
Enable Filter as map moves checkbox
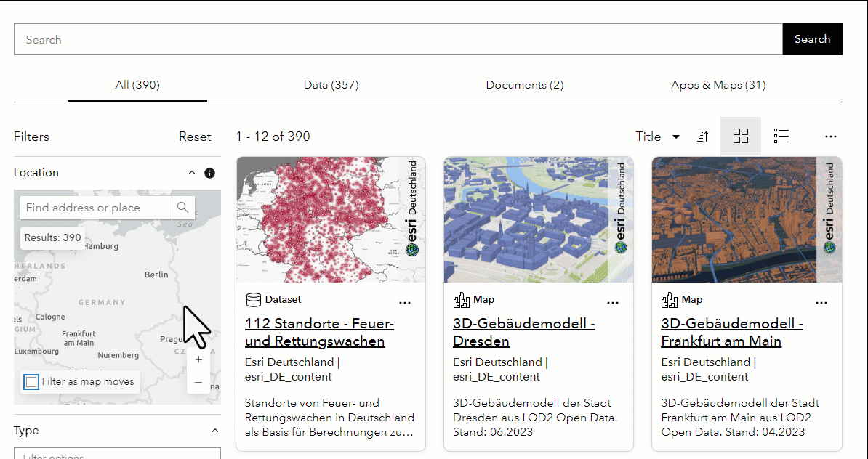(31, 381)
